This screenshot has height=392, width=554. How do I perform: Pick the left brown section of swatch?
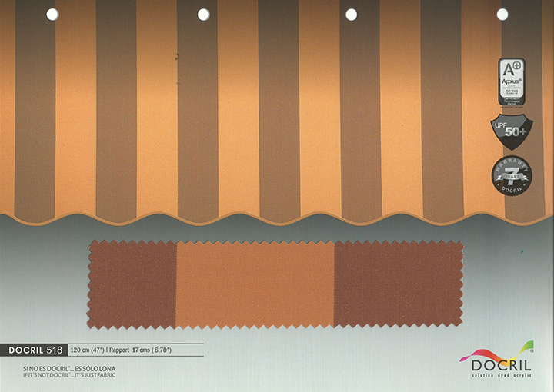[133, 283]
